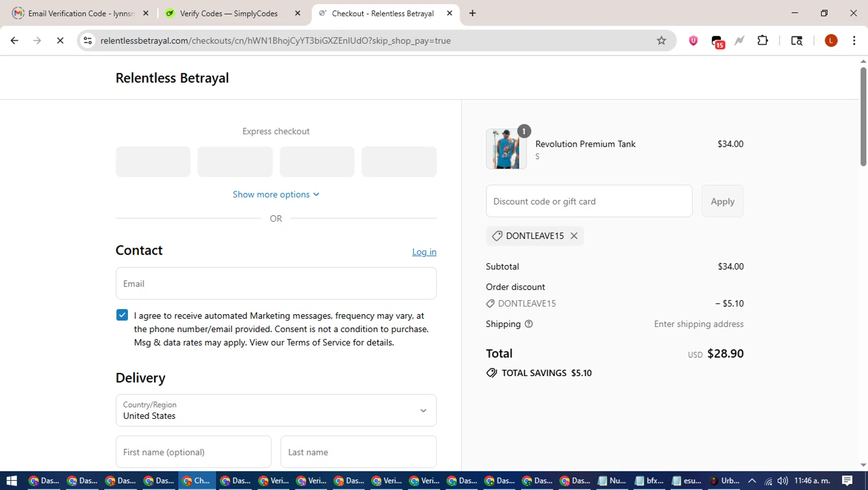Click the Log in link
Image resolution: width=868 pixels, height=490 pixels.
tap(424, 252)
